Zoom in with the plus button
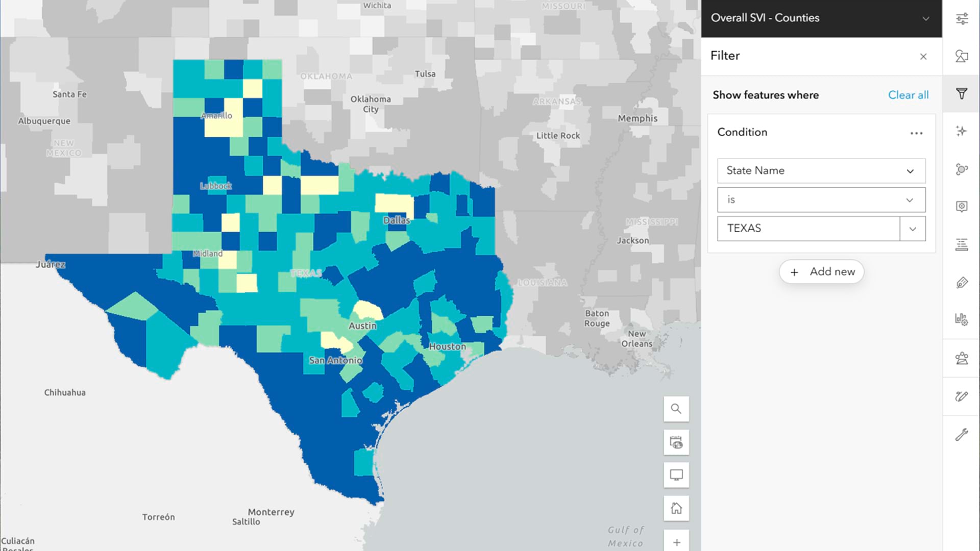980x551 pixels. pos(676,542)
